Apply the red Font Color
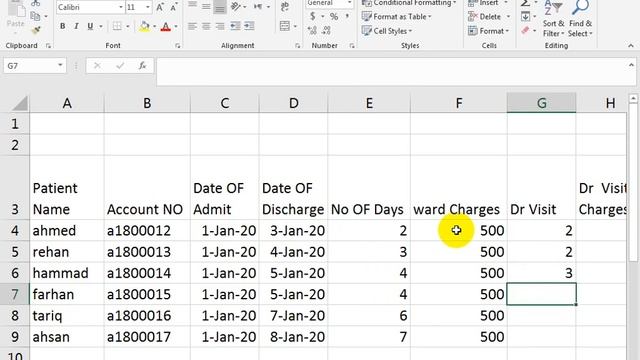The width and height of the screenshot is (640, 360). click(x=166, y=27)
